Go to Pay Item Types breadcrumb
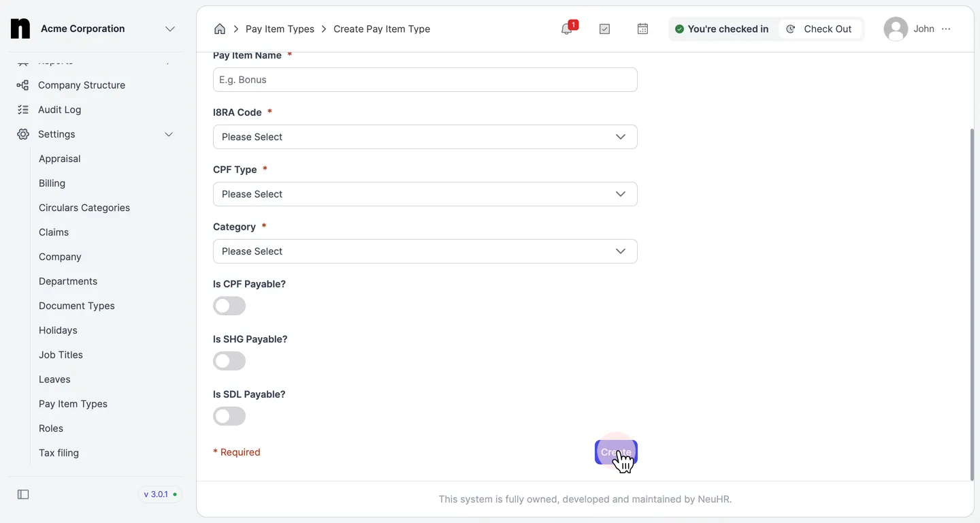The width and height of the screenshot is (980, 523). pyautogui.click(x=280, y=29)
